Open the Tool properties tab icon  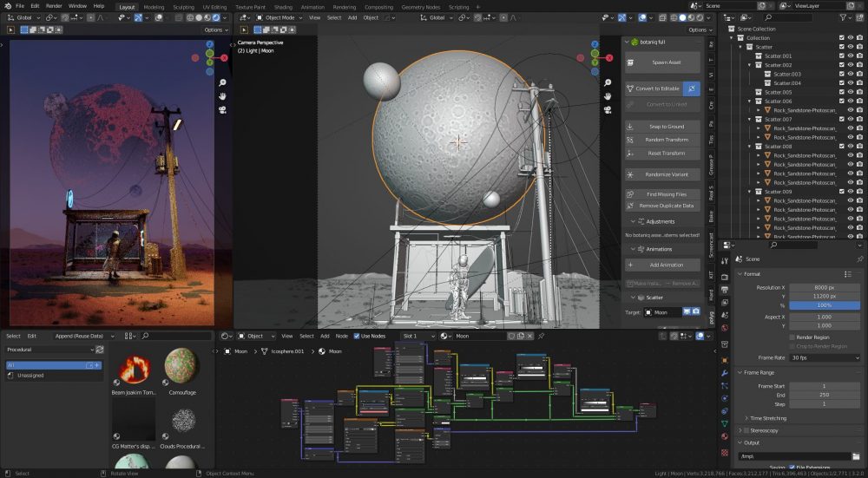click(x=725, y=260)
